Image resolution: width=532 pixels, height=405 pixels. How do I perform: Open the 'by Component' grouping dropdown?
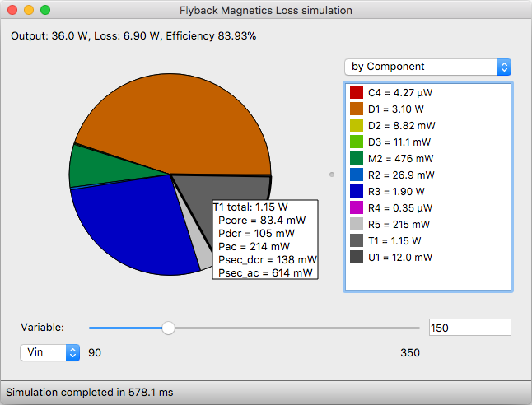tap(427, 67)
